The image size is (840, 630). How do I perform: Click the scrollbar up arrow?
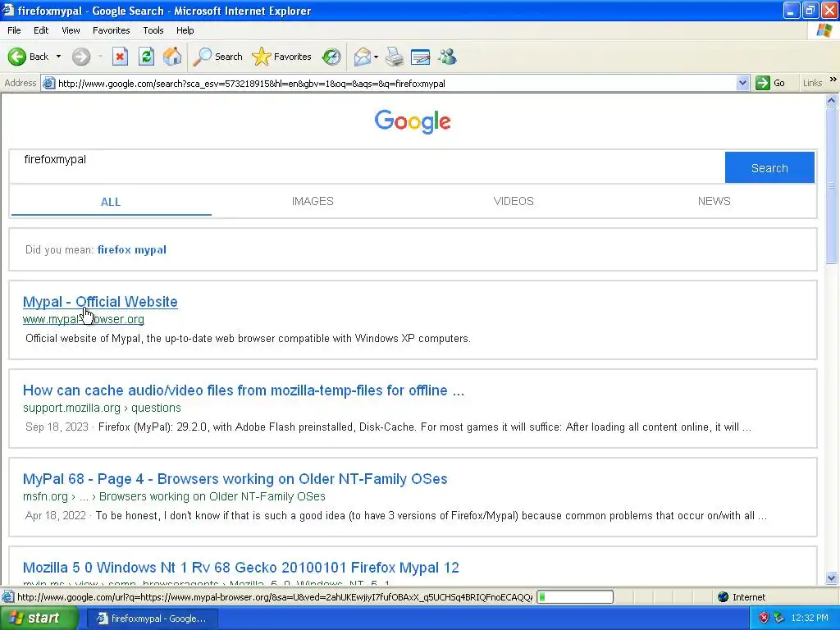[x=832, y=100]
